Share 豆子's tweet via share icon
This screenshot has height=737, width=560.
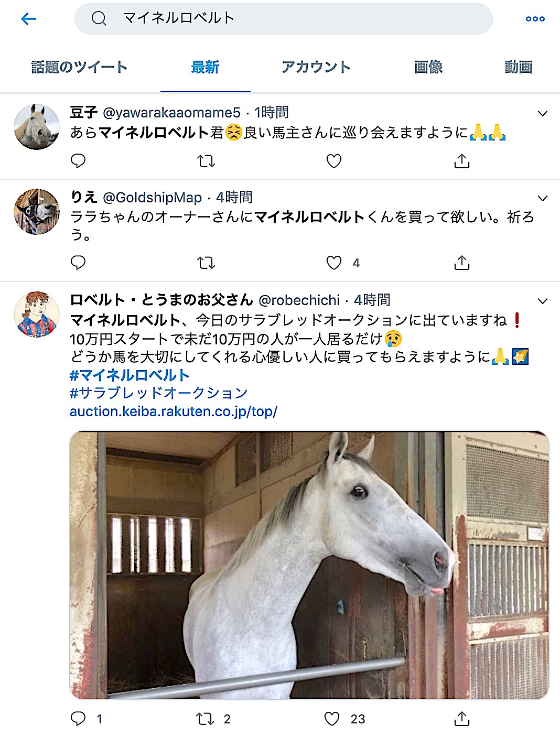[462, 161]
